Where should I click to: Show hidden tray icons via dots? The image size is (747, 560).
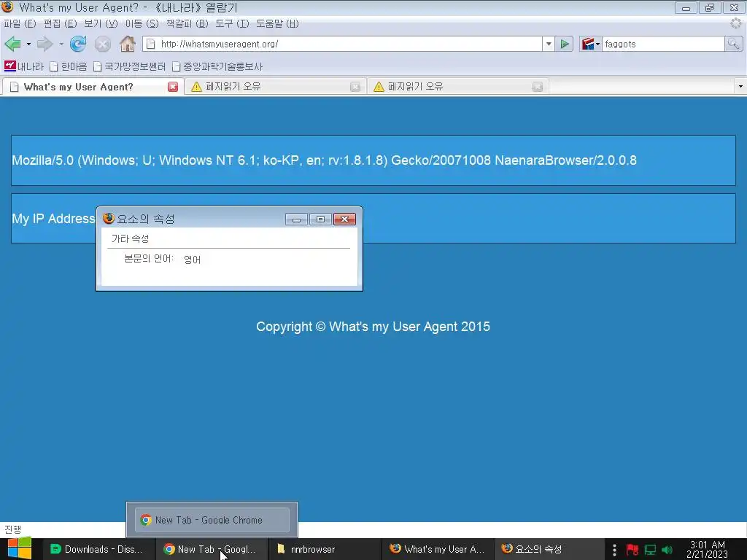pos(614,550)
